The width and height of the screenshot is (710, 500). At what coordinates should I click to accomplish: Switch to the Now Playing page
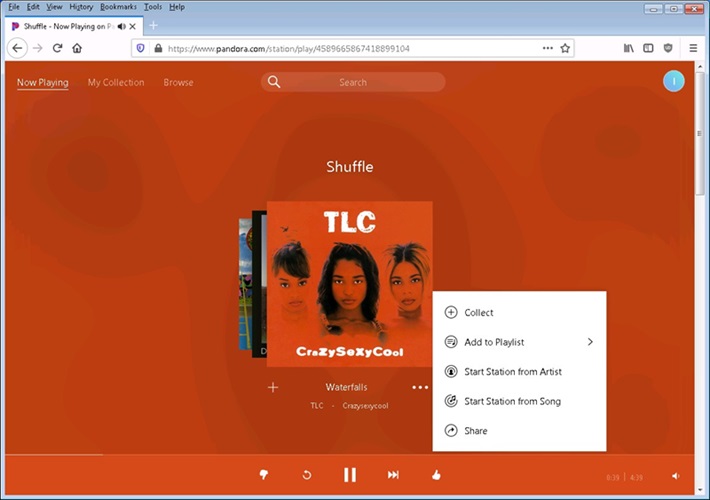[x=43, y=82]
